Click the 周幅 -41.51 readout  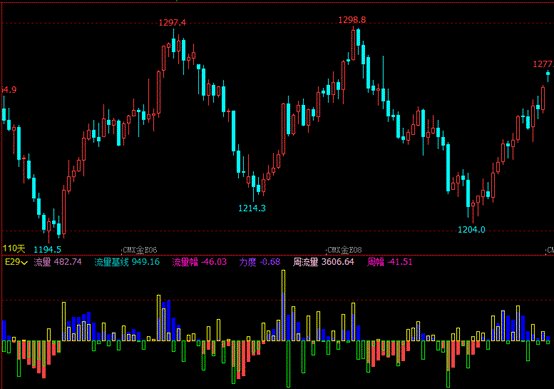click(389, 262)
